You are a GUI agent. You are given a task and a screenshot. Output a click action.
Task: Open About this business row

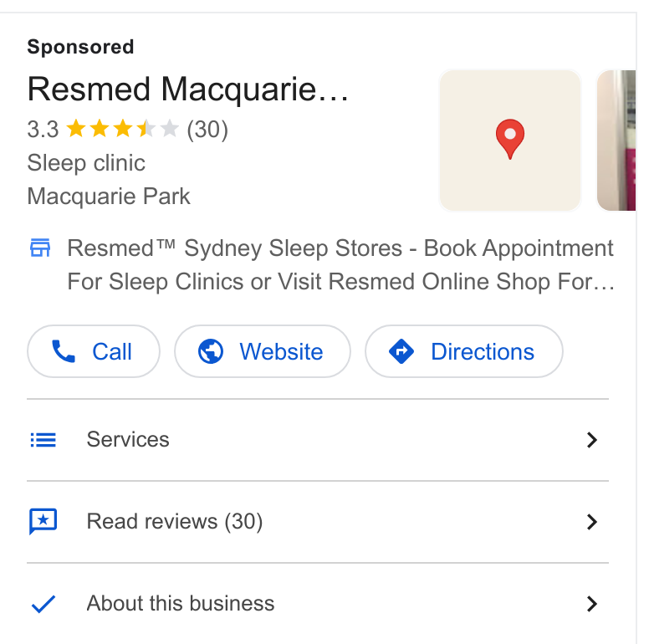pos(318,604)
